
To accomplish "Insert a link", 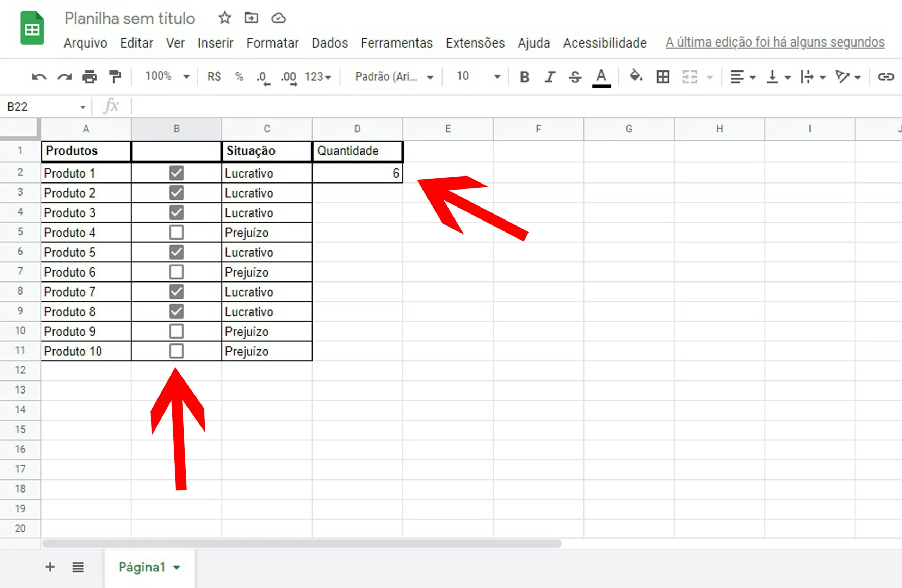I will coord(886,77).
